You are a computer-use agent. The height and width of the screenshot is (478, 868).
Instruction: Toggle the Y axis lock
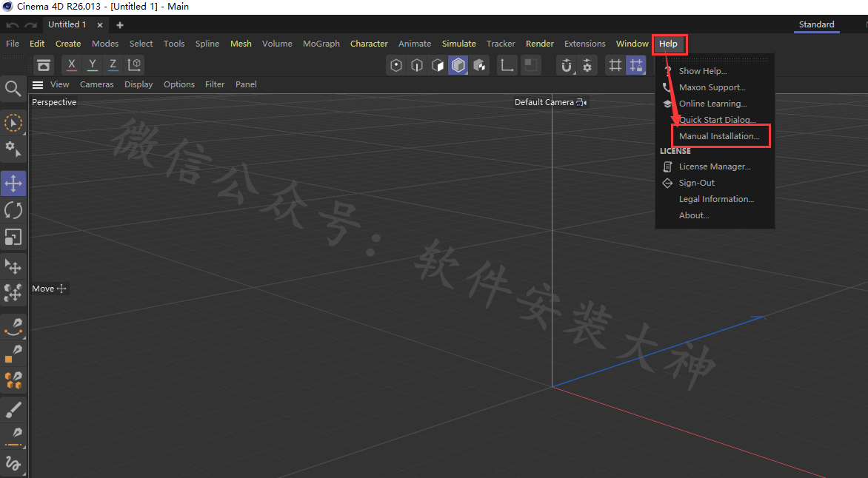pos(93,64)
